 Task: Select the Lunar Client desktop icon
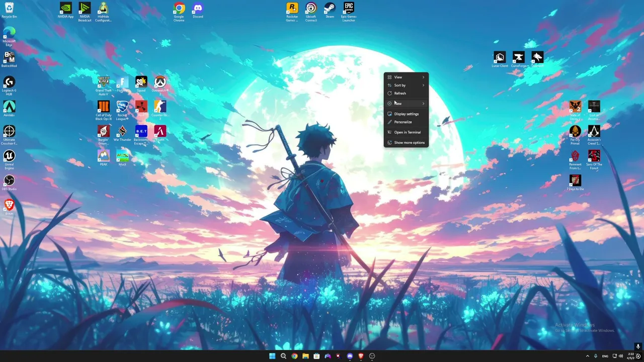[x=500, y=59]
